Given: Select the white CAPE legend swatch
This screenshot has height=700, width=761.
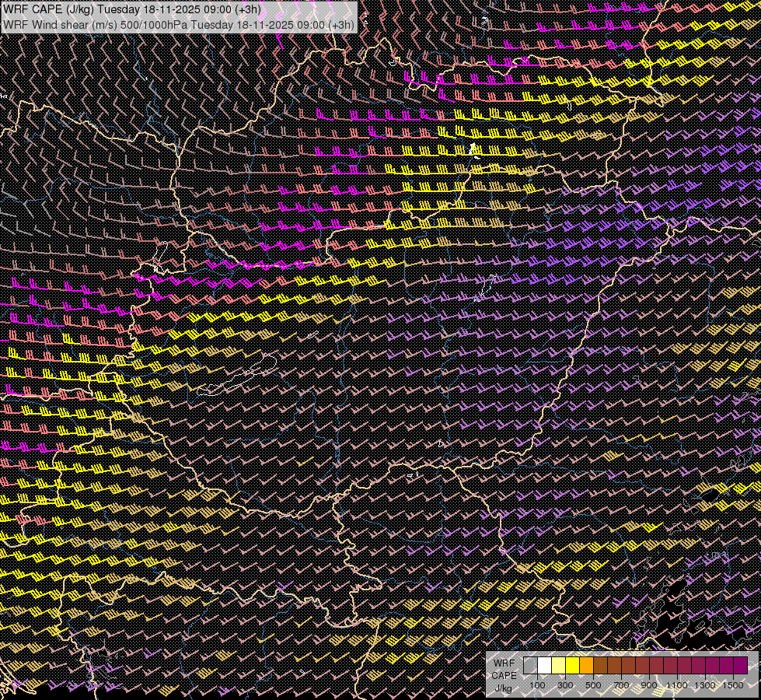Looking at the screenshot, I should [x=544, y=666].
